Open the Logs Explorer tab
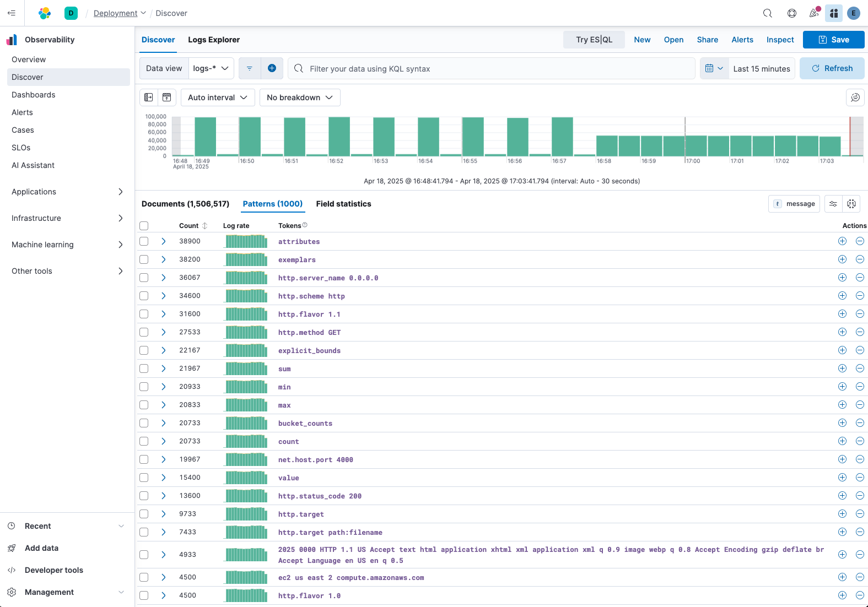This screenshot has height=607, width=868. pos(214,40)
